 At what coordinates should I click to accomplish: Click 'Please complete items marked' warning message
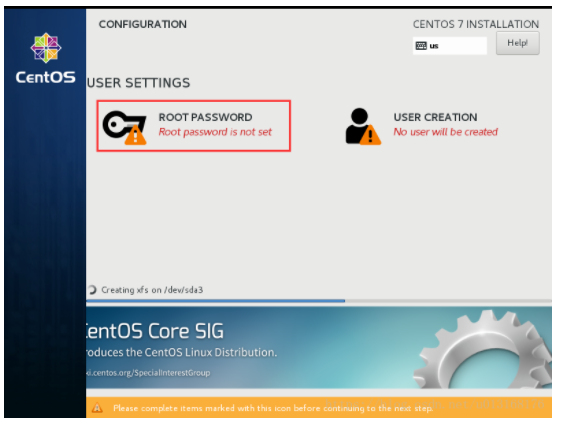coord(273,408)
